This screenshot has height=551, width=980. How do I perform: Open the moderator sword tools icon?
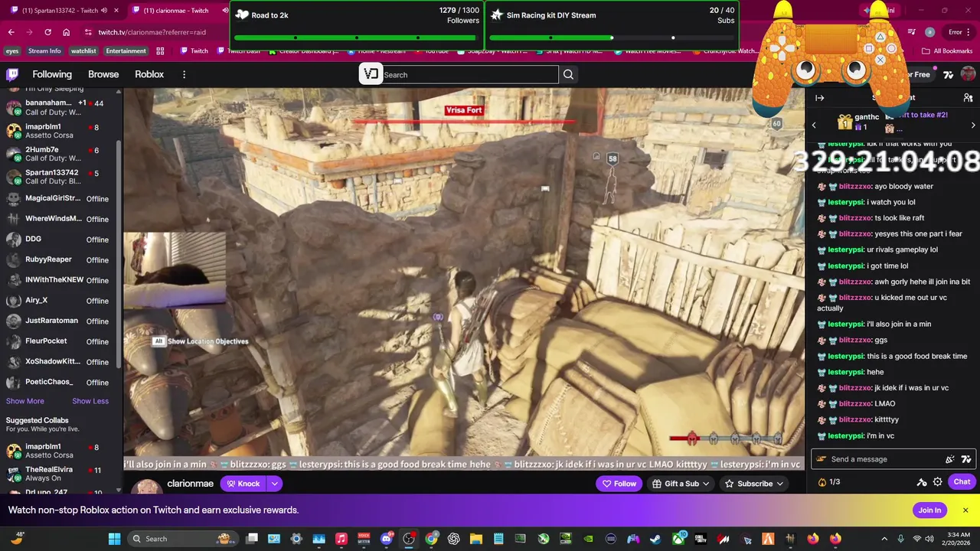[922, 482]
